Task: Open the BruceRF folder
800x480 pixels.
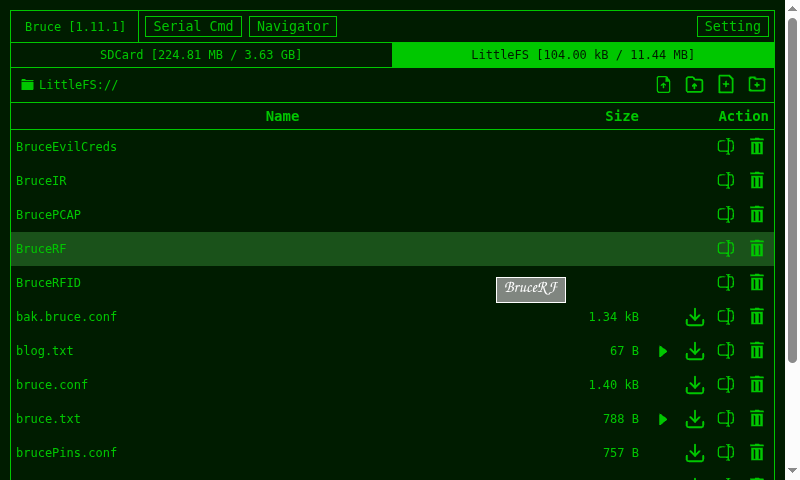Action: [42, 249]
